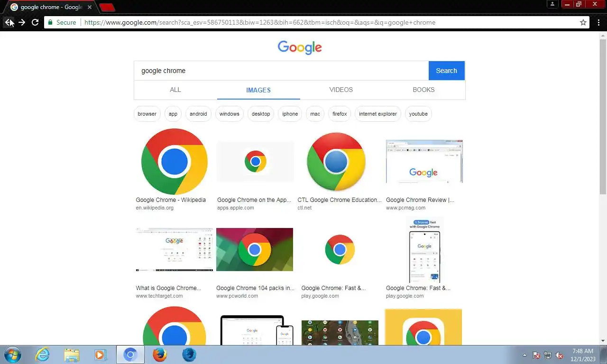The height and width of the screenshot is (364, 607).
Task: Close the google chrome tab
Action: tap(90, 7)
